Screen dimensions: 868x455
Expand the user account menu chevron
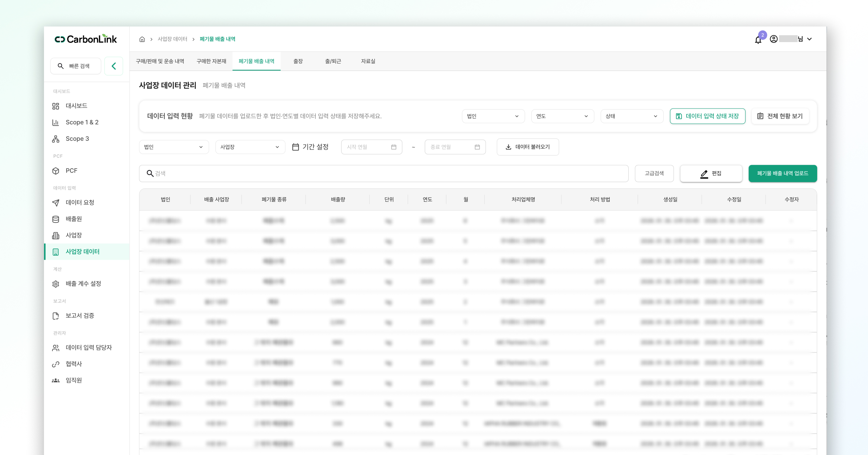(809, 39)
